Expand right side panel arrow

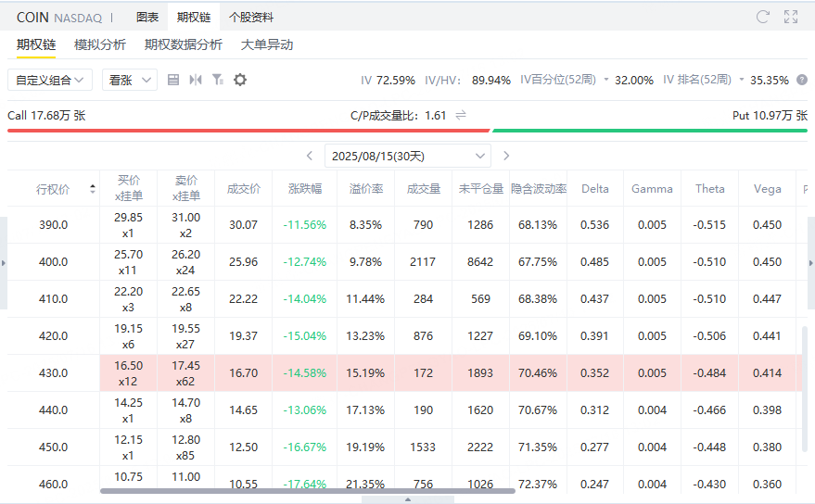click(x=811, y=263)
